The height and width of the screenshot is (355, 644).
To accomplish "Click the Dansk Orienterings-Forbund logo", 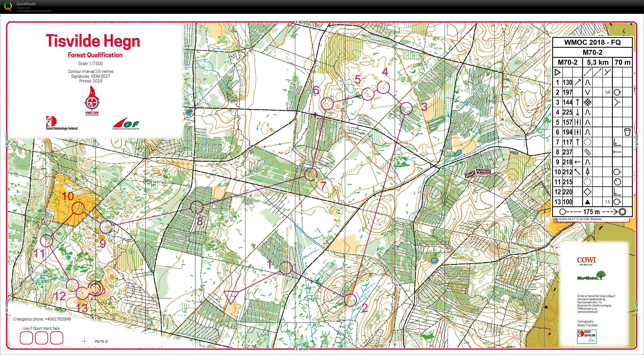I will click(62, 123).
